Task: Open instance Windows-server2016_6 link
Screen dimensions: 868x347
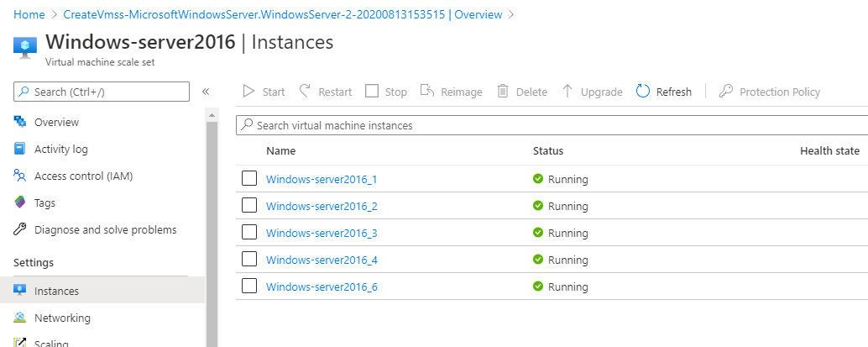Action: 322,287
